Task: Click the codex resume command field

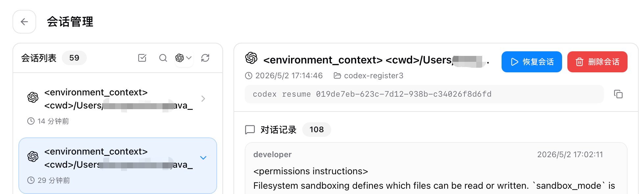Action: coord(424,94)
